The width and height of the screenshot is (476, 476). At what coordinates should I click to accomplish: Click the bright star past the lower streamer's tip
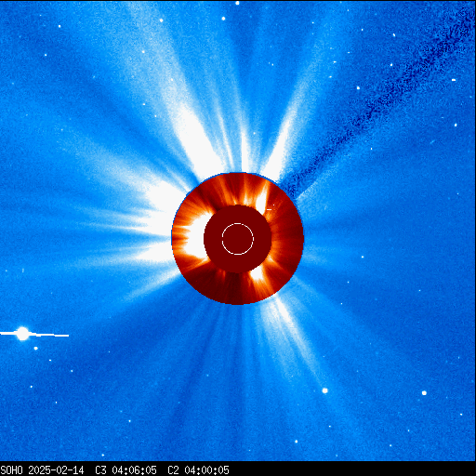(x=324, y=390)
